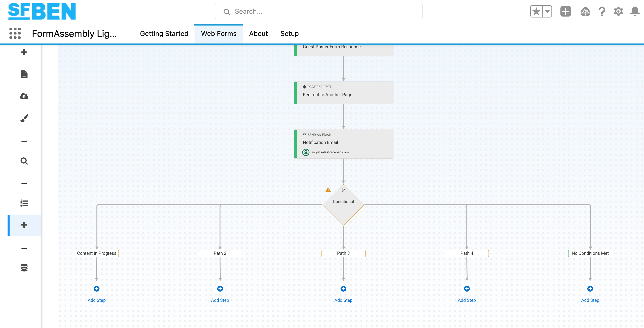Viewport: 644px width, 328px height.
Task: Click the cloud upload icon in sidebar
Action: (24, 96)
